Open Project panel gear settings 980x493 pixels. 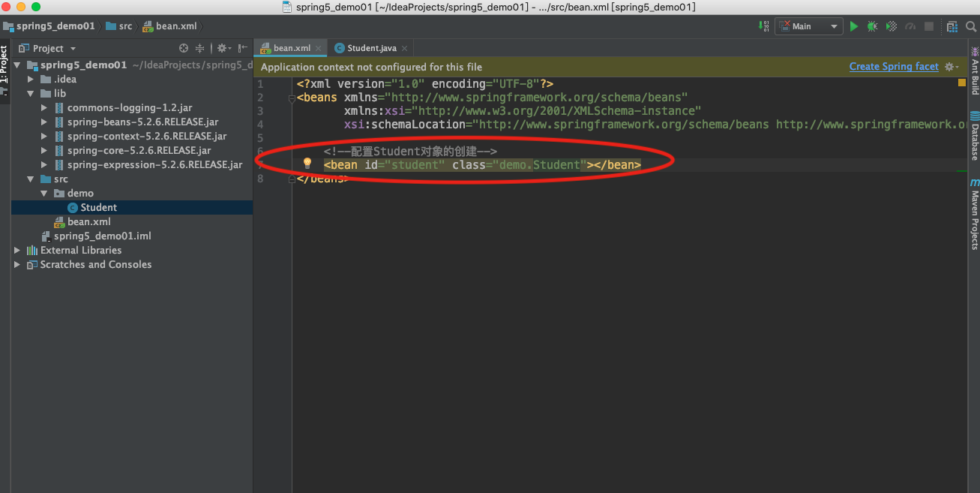[x=223, y=48]
